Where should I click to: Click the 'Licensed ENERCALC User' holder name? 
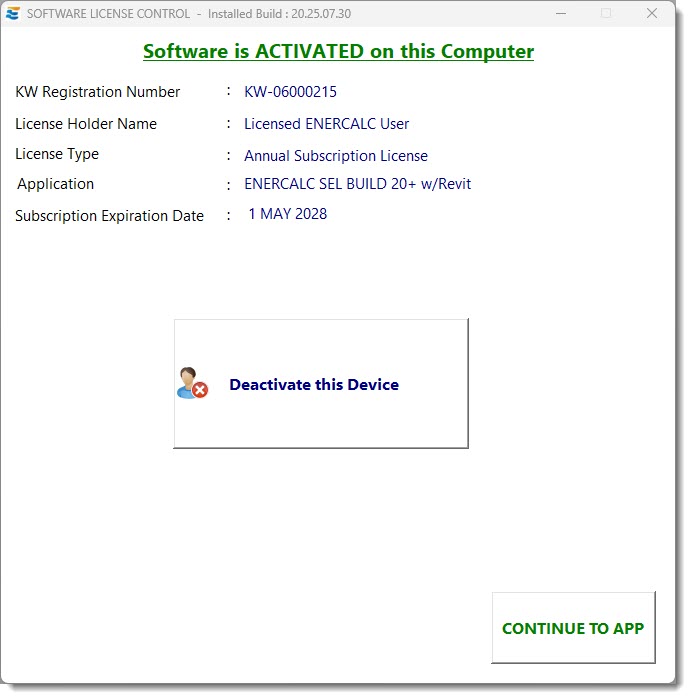[326, 124]
